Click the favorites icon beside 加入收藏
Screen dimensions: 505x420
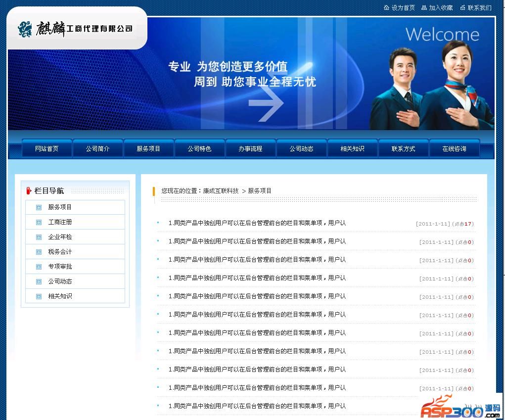pos(424,7)
